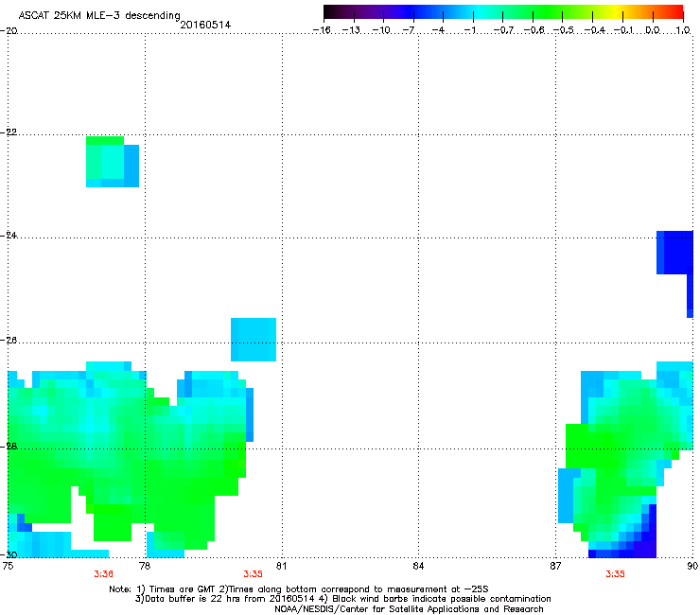Click the red time label '3:36'
The image size is (700, 615).
point(103,574)
